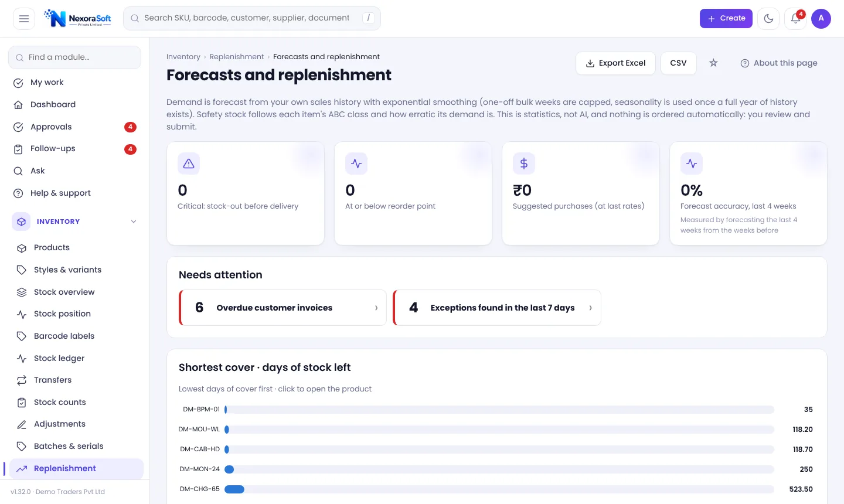The height and width of the screenshot is (504, 844).
Task: Click the forecast accuracy pulse icon
Action: coord(692,164)
